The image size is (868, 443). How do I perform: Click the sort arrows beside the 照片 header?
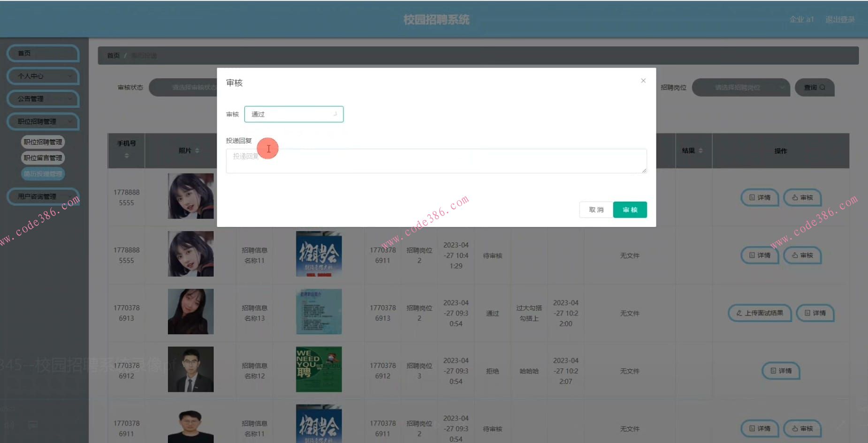197,150
